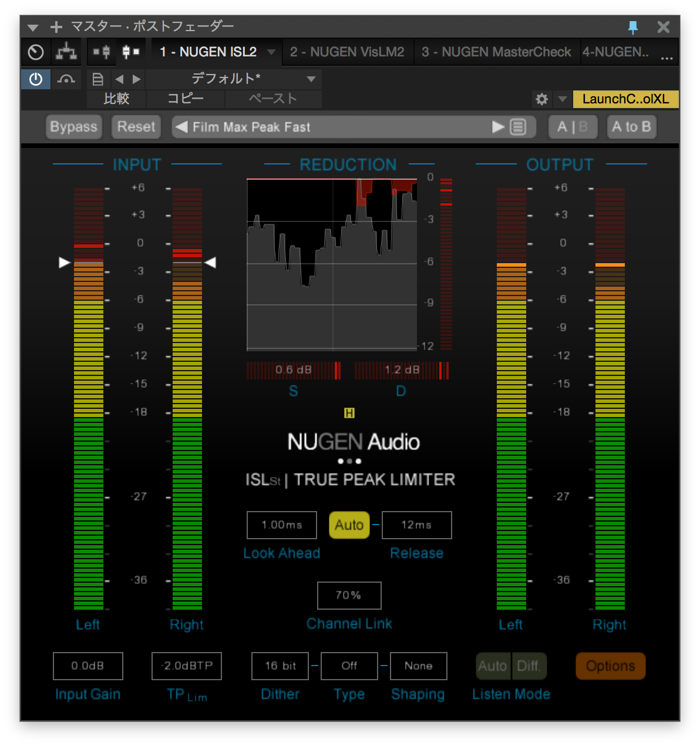Go to the next preset arrow
This screenshot has width=700, height=746.
[137, 79]
